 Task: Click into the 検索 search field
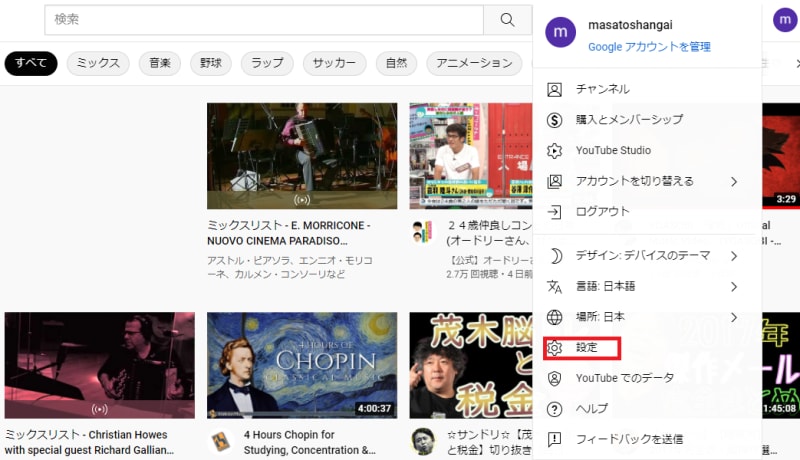pyautogui.click(x=263, y=20)
